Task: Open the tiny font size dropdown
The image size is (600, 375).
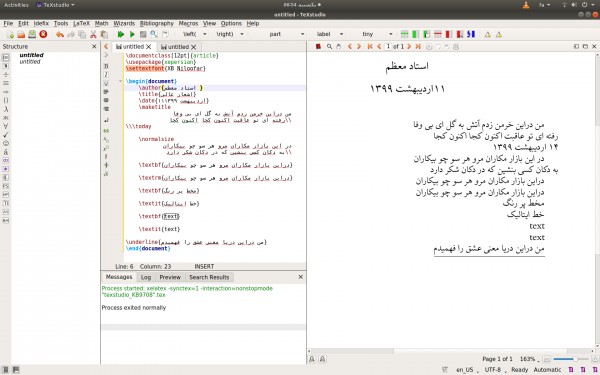Action: click(x=390, y=34)
